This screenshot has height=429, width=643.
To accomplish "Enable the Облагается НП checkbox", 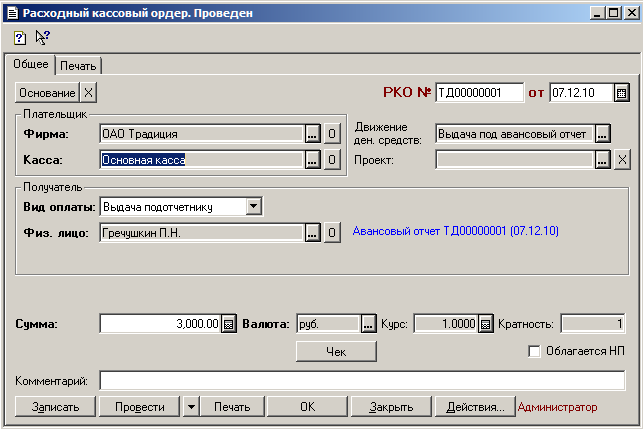I will 534,351.
